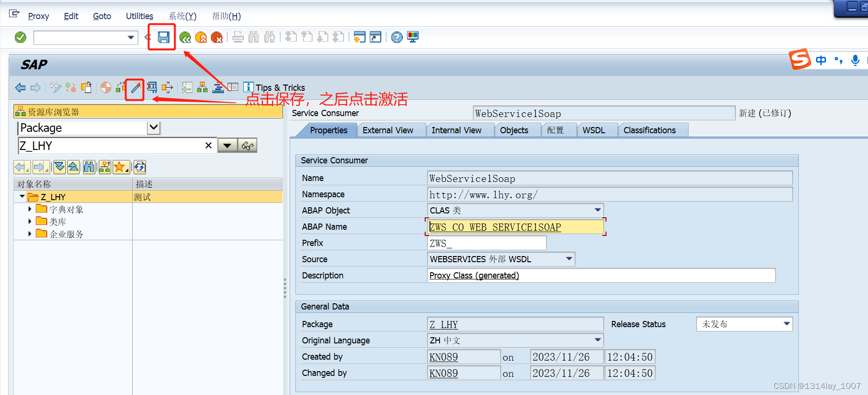This screenshot has height=395, width=868.
Task: Click the Collapse All Nodes icon in repository browser
Action: 73,167
